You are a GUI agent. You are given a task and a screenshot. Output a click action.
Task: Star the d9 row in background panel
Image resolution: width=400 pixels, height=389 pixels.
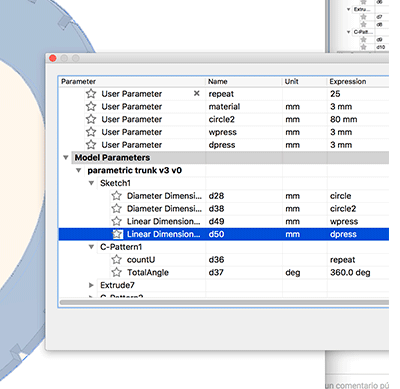click(363, 40)
